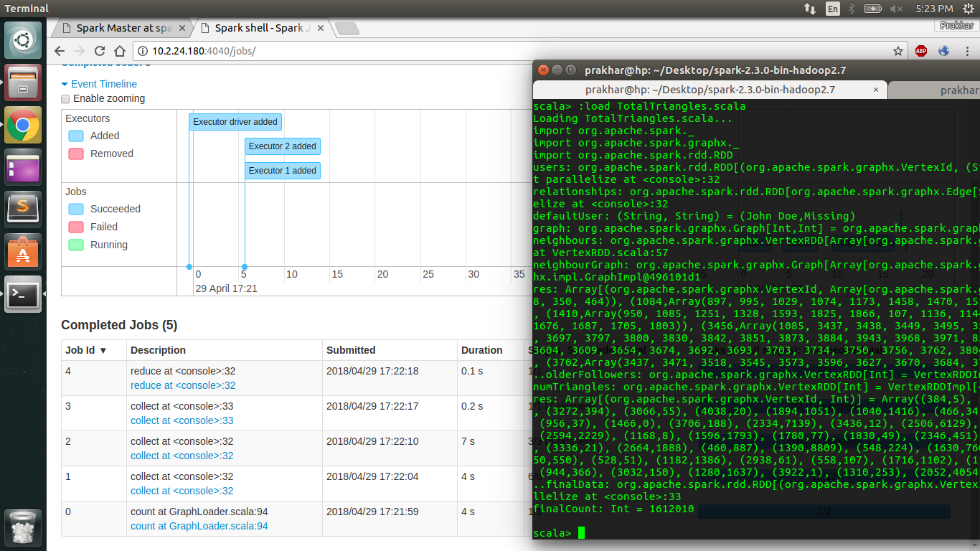Click finalCount: Int = 1612010 line
This screenshot has height=551, width=980.
613,509
